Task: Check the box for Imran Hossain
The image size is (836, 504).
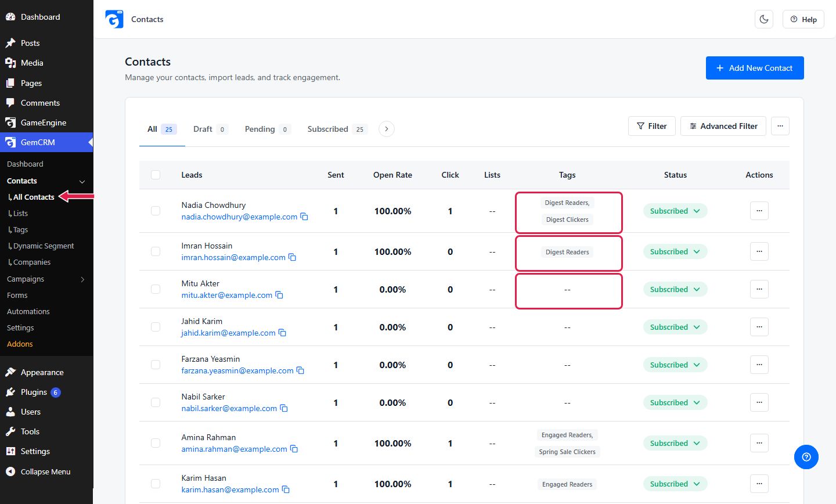Action: click(156, 251)
